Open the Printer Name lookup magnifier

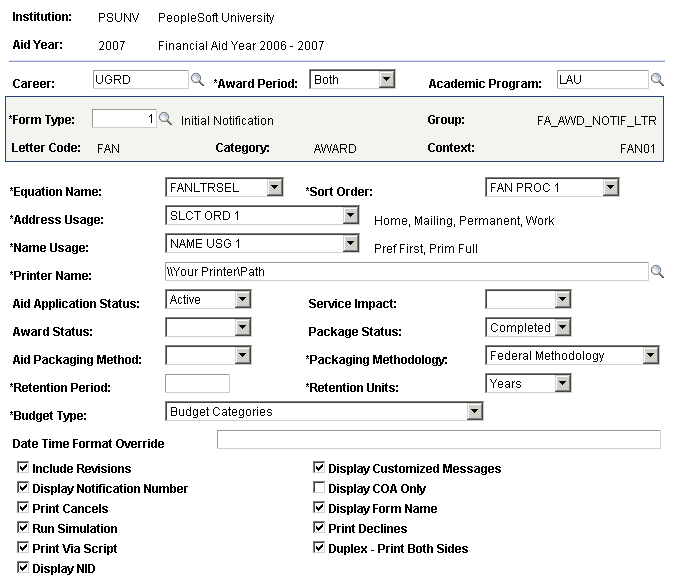pos(657,272)
